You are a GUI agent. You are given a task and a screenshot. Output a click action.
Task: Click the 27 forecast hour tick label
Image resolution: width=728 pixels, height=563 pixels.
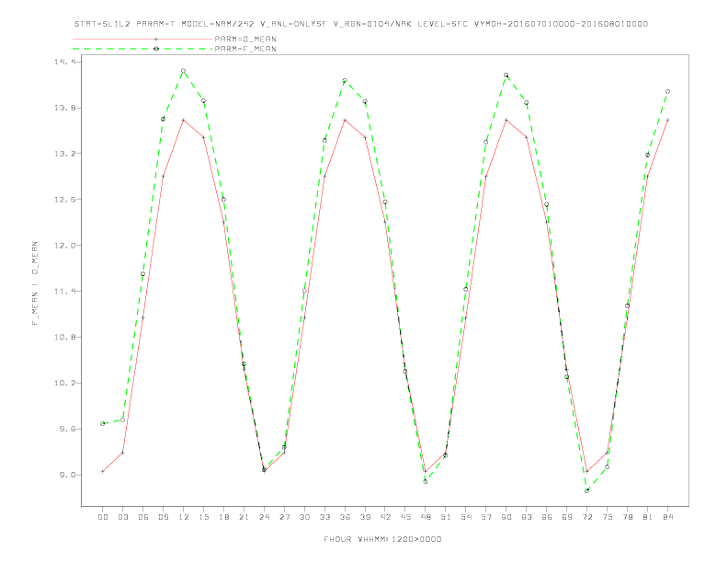pos(284,517)
